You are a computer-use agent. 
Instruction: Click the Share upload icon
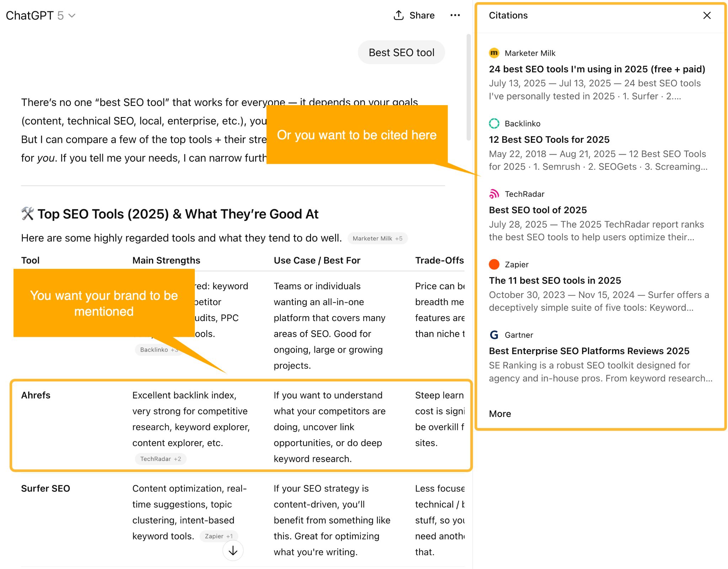tap(398, 15)
